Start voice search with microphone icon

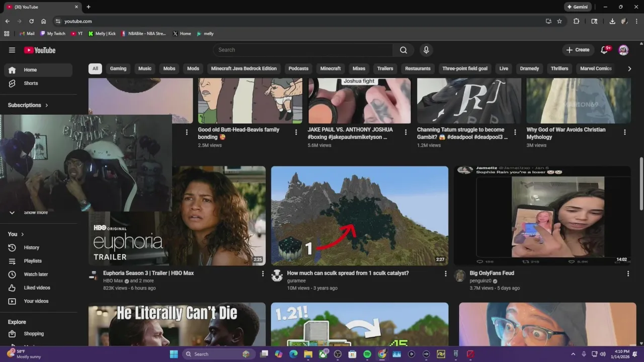(x=426, y=50)
